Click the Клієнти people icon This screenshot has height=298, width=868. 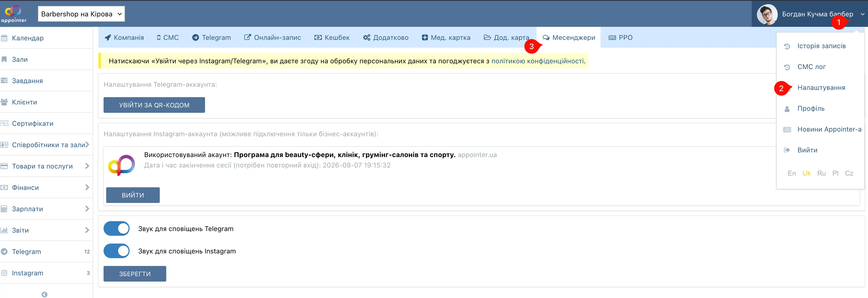click(4, 102)
